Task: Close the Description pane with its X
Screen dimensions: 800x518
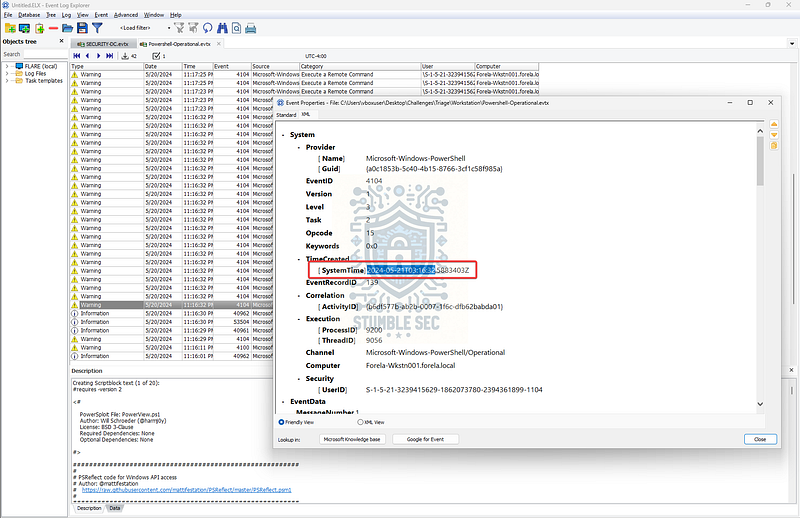Action: tap(791, 369)
